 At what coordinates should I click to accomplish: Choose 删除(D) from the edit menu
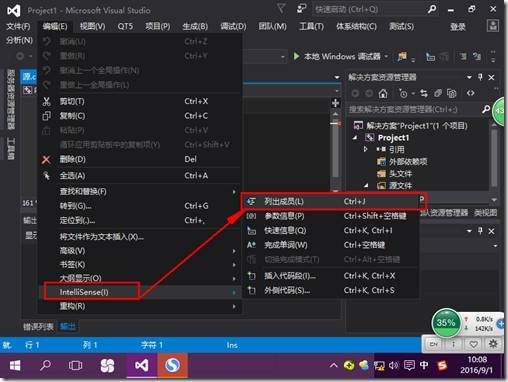point(140,159)
